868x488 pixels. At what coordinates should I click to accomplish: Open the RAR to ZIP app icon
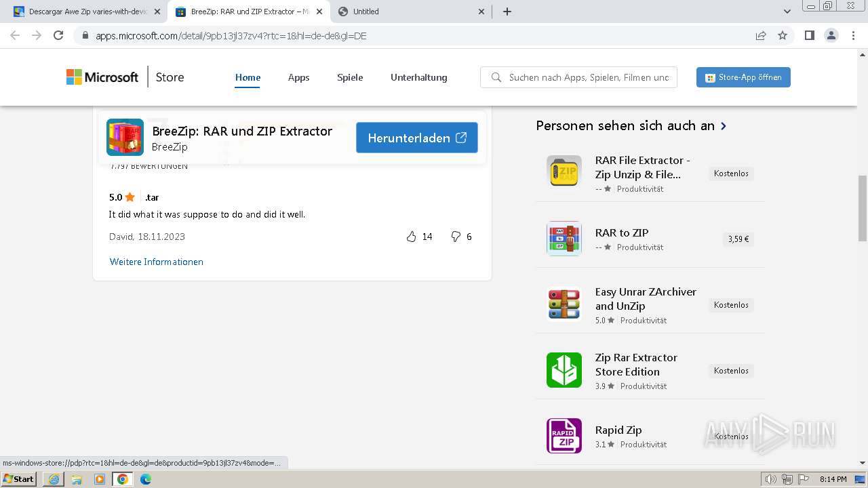tap(564, 239)
